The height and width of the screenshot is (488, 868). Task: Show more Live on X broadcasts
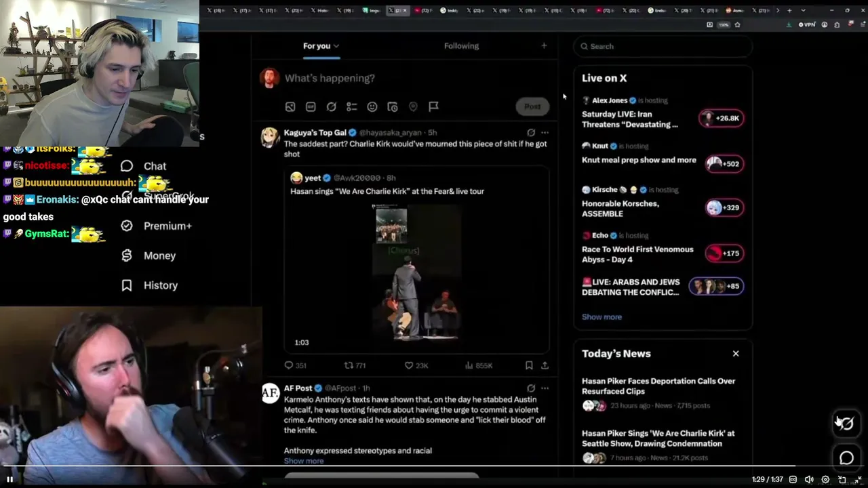[601, 317]
